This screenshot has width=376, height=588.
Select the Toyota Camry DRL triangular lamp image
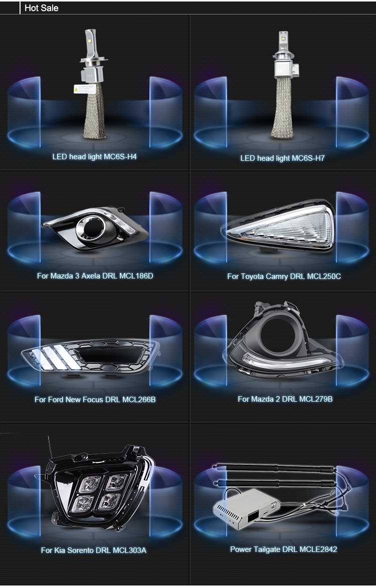[278, 226]
